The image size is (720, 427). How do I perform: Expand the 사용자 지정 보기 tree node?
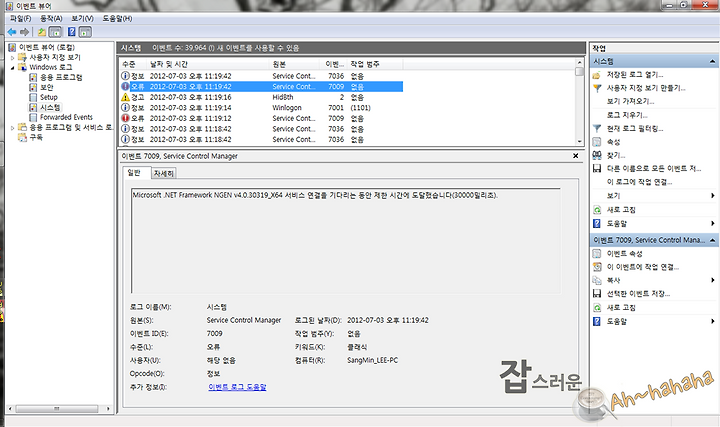click(x=12, y=57)
